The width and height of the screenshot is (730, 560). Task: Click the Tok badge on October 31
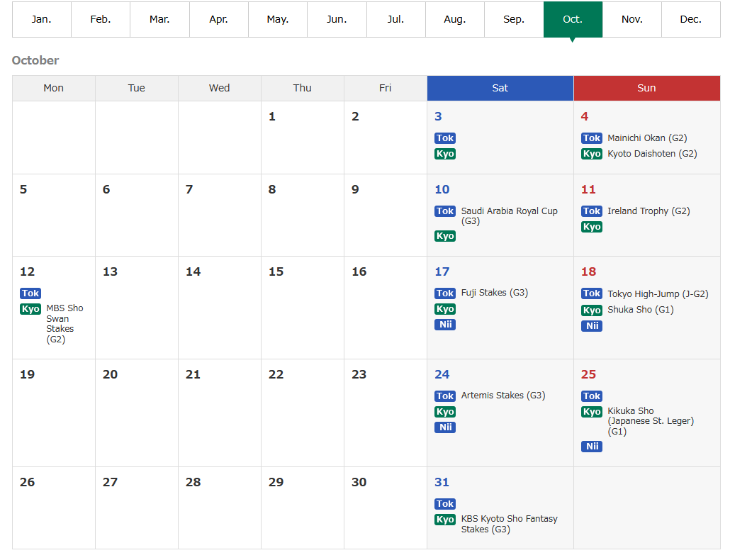(x=445, y=504)
